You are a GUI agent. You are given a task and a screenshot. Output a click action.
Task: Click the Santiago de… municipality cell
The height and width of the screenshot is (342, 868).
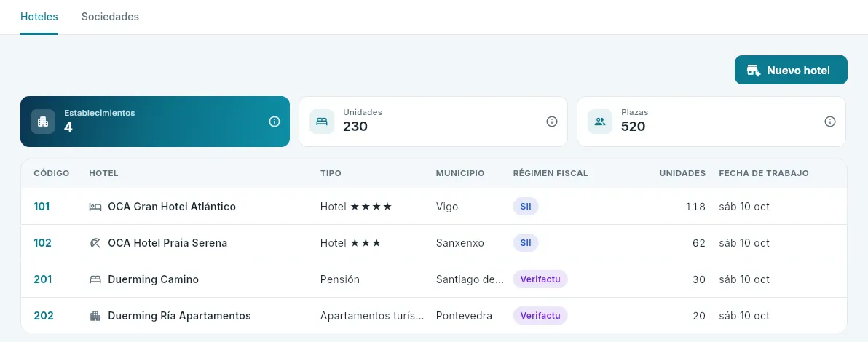click(470, 279)
